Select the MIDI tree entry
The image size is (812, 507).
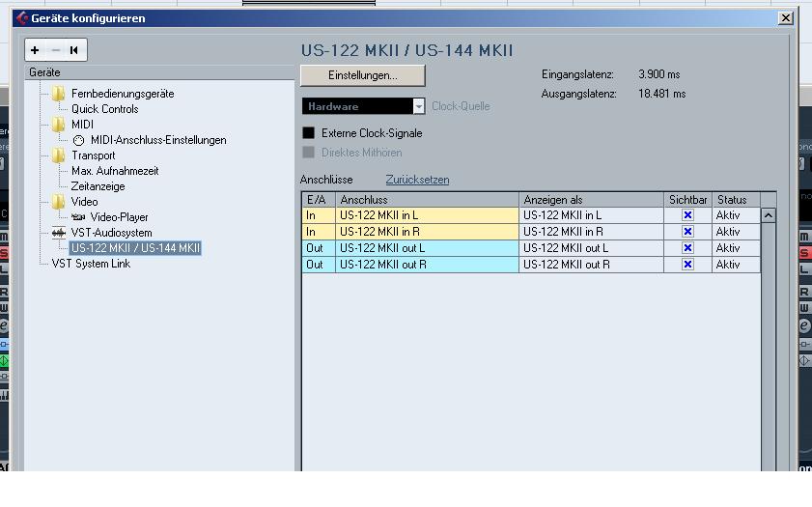point(82,125)
